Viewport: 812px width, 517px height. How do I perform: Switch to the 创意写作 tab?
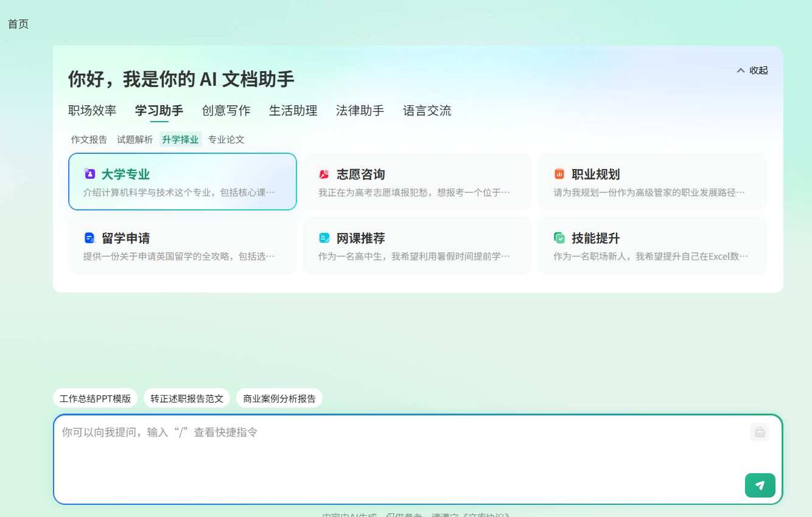[x=226, y=110]
